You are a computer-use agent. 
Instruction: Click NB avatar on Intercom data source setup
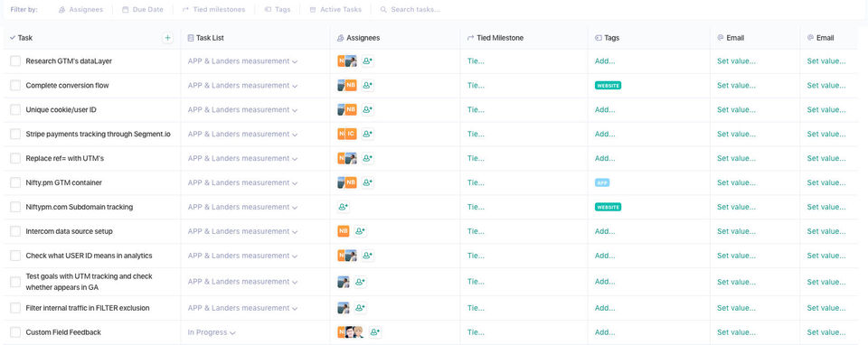coord(344,231)
